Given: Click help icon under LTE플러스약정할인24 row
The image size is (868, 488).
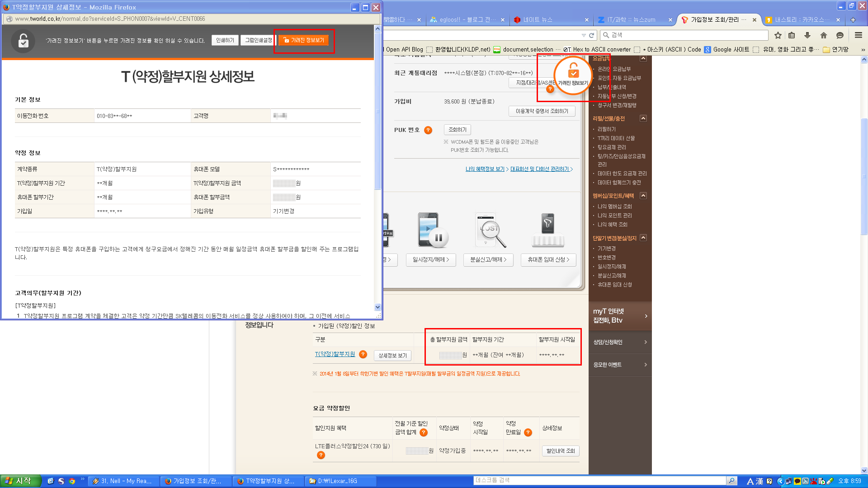Looking at the screenshot, I should pyautogui.click(x=321, y=455).
